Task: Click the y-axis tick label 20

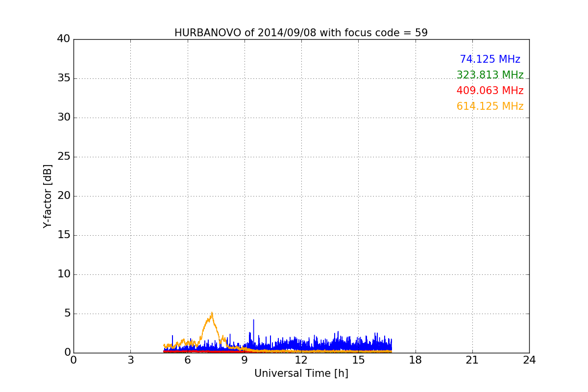Action: tap(64, 196)
